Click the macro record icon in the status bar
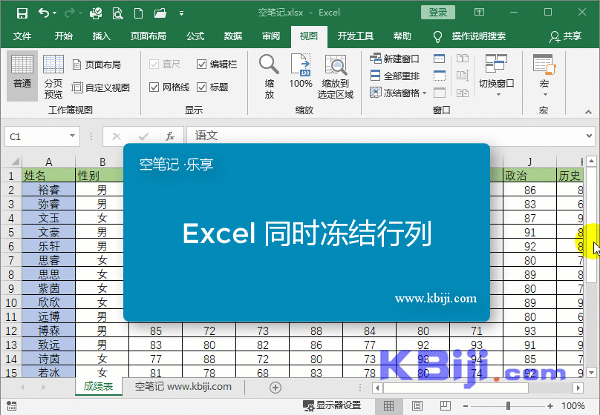This screenshot has height=415, width=600. click(x=11, y=406)
